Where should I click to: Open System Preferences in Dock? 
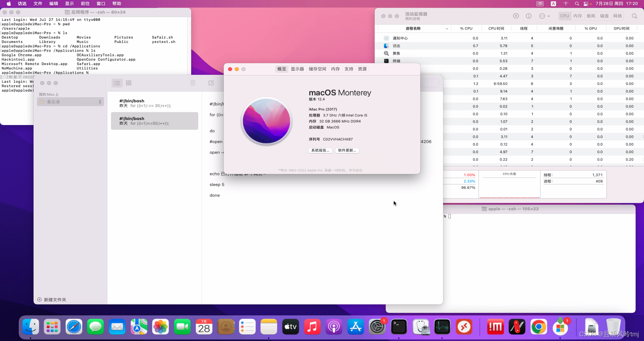(x=377, y=327)
